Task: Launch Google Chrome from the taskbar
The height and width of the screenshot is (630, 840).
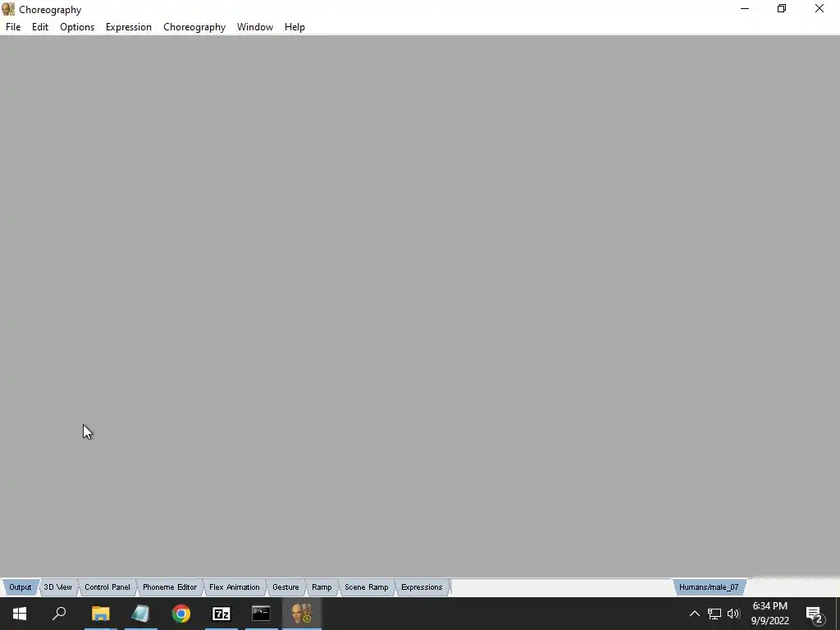Action: click(x=181, y=614)
